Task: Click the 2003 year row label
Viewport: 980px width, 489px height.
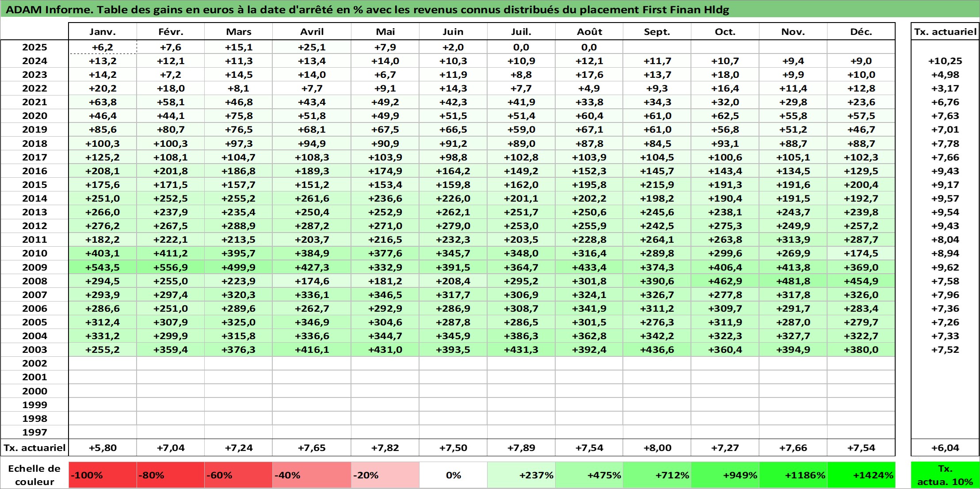Action: click(x=34, y=350)
